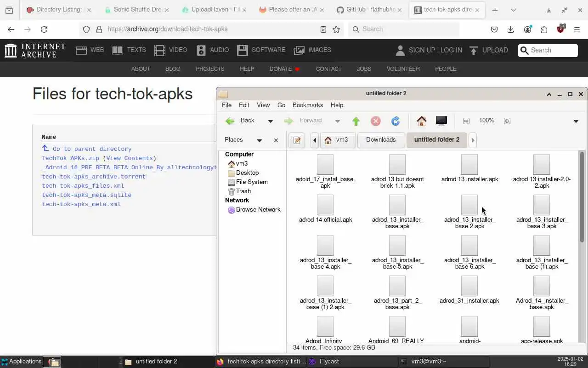Select the Adrod_14_installer_base.apk file

coord(542,293)
